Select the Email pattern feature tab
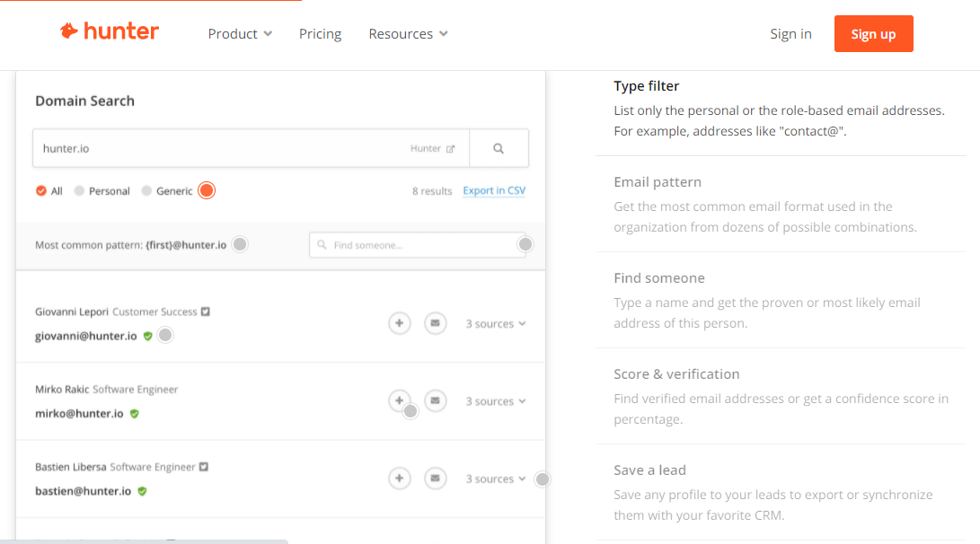The image size is (980, 544). pos(781,205)
